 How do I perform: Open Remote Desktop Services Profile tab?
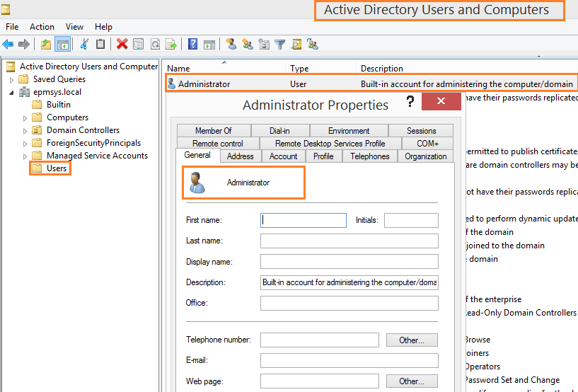tap(330, 144)
